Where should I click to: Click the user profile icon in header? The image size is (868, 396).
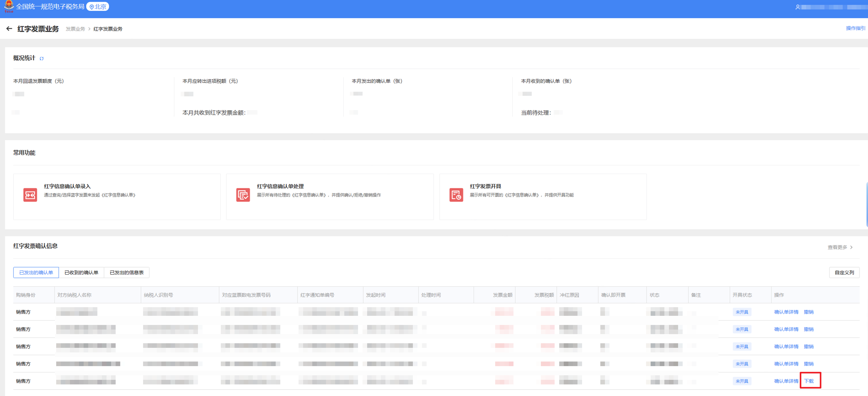(797, 7)
